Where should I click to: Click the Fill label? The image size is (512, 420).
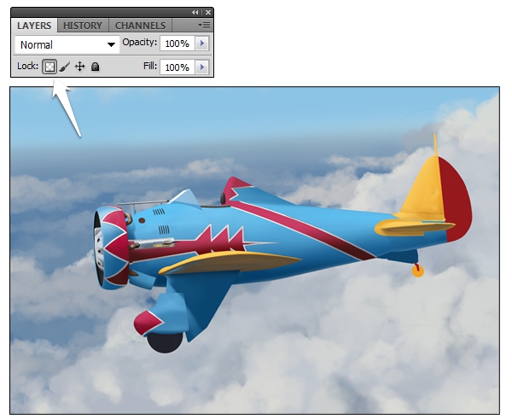point(150,66)
